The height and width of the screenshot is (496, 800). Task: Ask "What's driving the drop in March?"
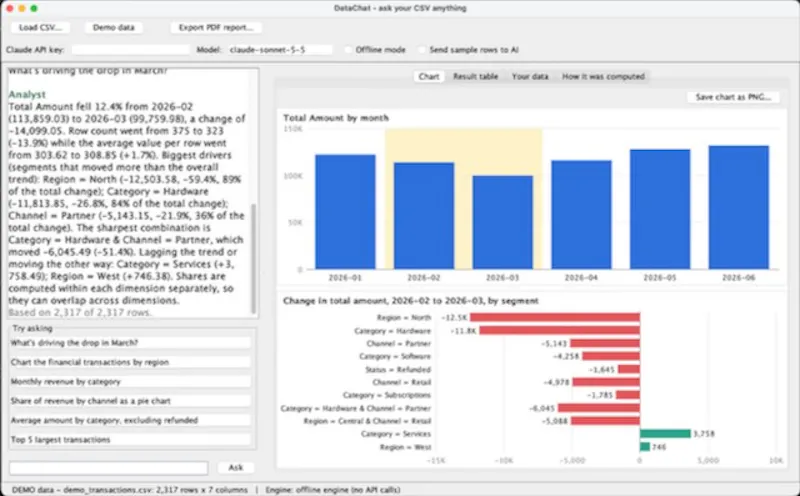click(x=131, y=343)
